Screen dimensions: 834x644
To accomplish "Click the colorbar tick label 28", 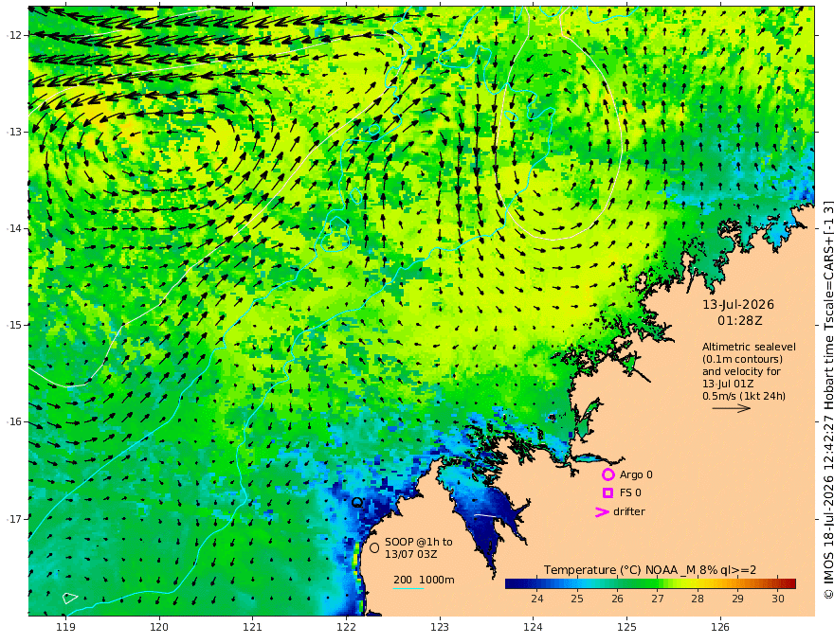I will (x=698, y=599).
